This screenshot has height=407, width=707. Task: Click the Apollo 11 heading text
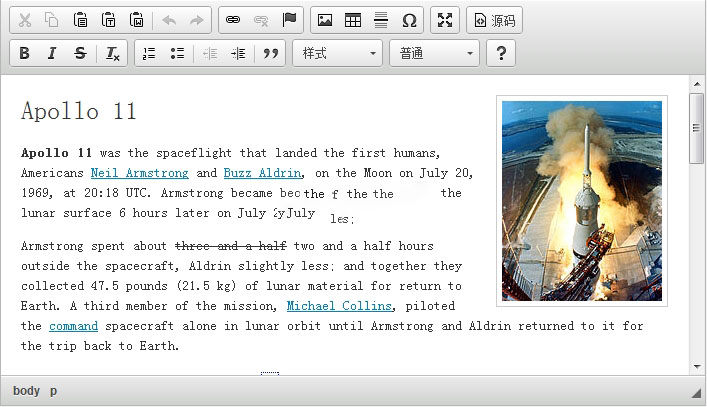pyautogui.click(x=78, y=111)
